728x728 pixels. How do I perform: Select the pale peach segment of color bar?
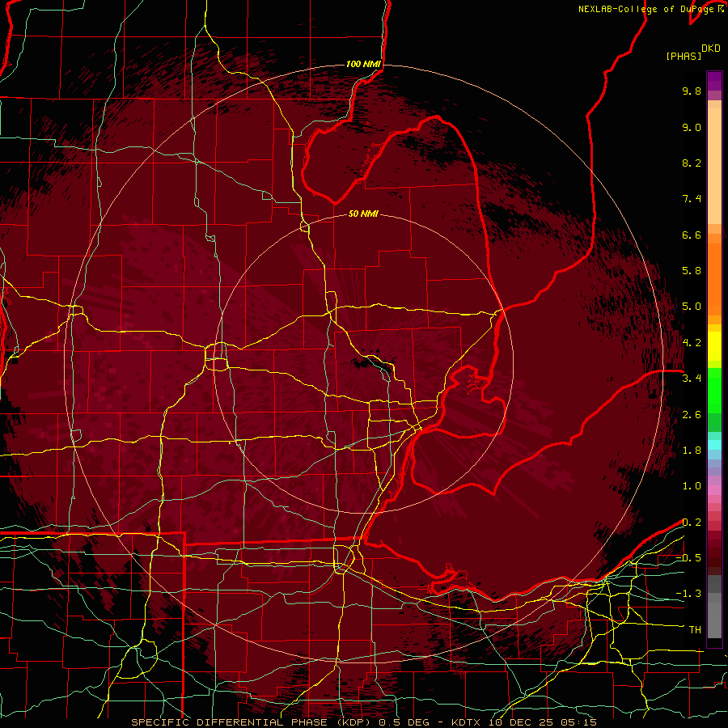pos(714,167)
